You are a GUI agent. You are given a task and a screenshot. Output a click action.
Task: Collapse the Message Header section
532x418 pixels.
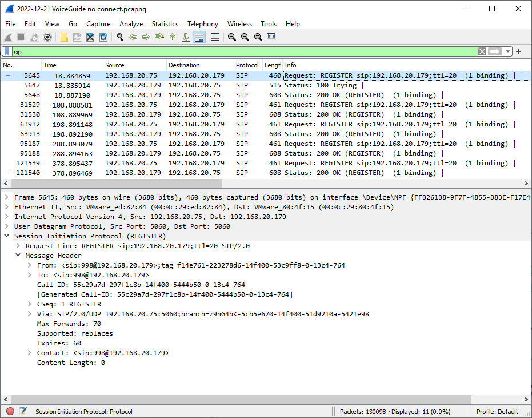click(x=18, y=256)
